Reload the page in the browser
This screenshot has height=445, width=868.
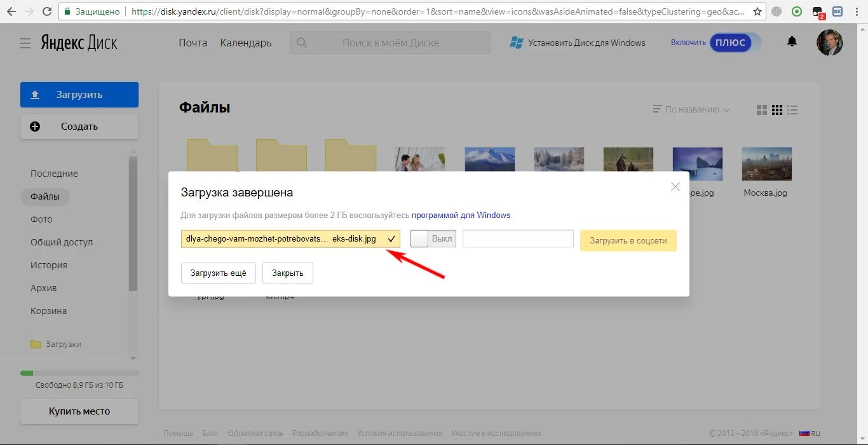pyautogui.click(x=47, y=11)
